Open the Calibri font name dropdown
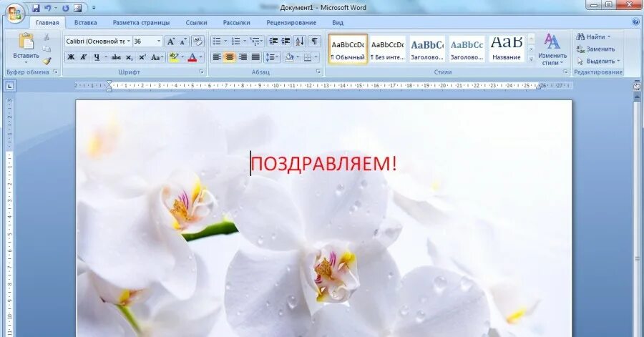 [x=129, y=41]
